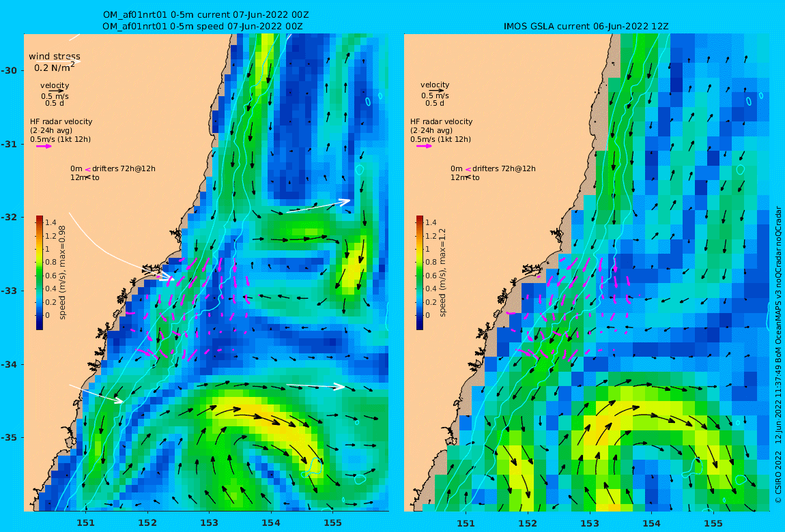Click the 1.4 colorbar tick label on left map
Screen dimensions: 785x532
[51, 222]
